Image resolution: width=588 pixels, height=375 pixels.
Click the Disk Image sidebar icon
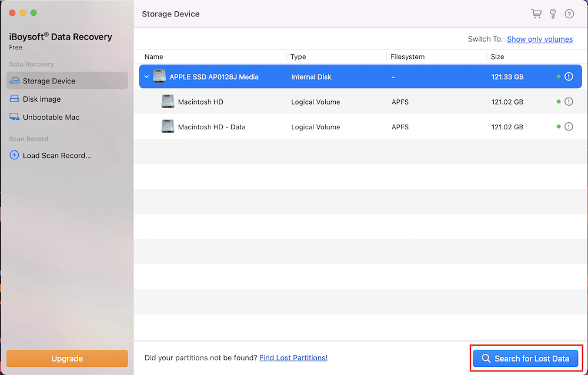(14, 99)
